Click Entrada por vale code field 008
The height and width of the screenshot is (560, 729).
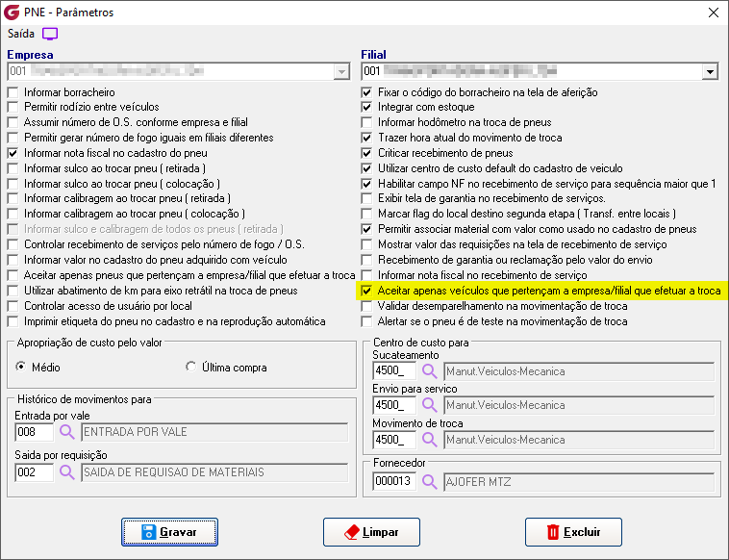[x=34, y=432]
